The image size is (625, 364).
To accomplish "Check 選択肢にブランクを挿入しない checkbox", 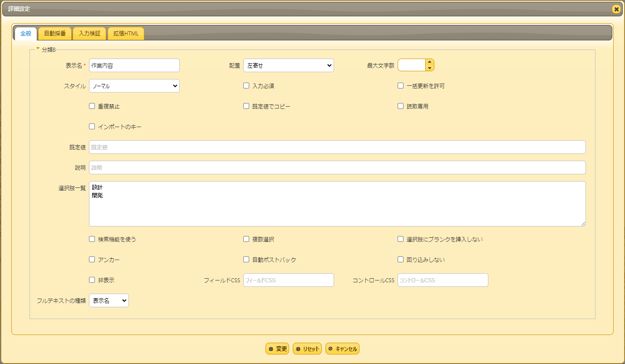I will pos(401,239).
